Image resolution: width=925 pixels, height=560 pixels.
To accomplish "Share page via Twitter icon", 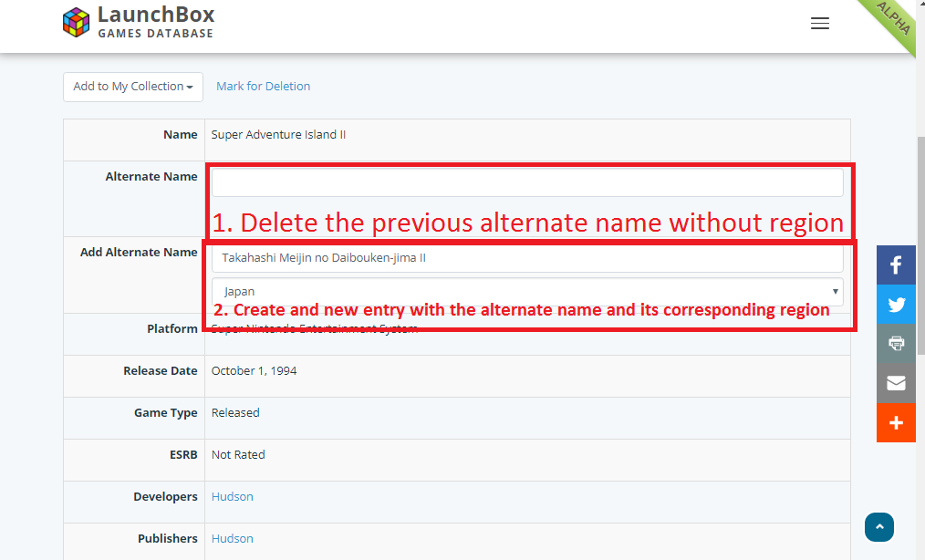I will [896, 305].
